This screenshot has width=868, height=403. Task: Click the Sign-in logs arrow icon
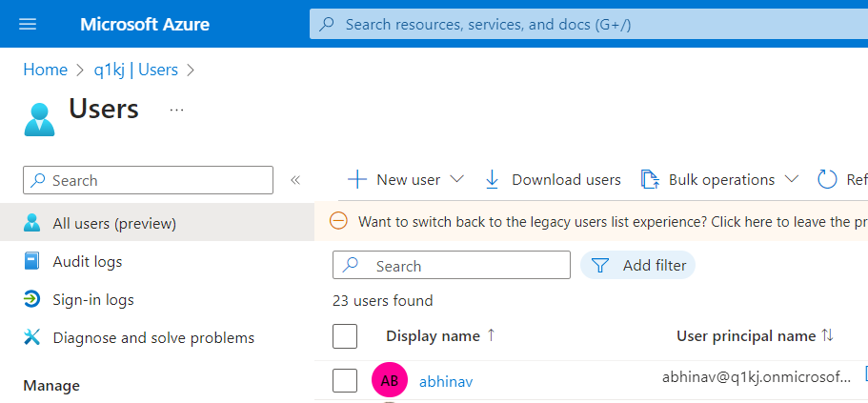32,299
